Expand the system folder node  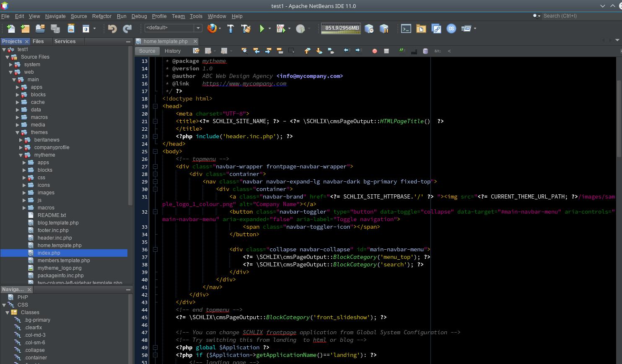pos(11,65)
